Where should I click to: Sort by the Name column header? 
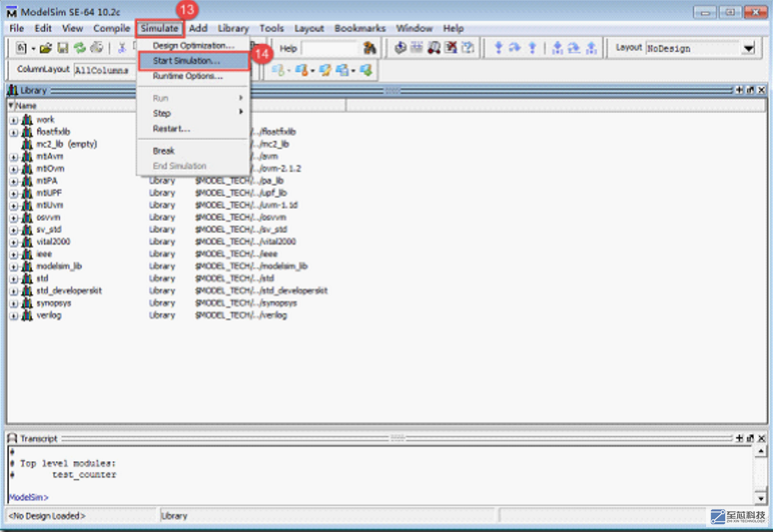point(26,106)
